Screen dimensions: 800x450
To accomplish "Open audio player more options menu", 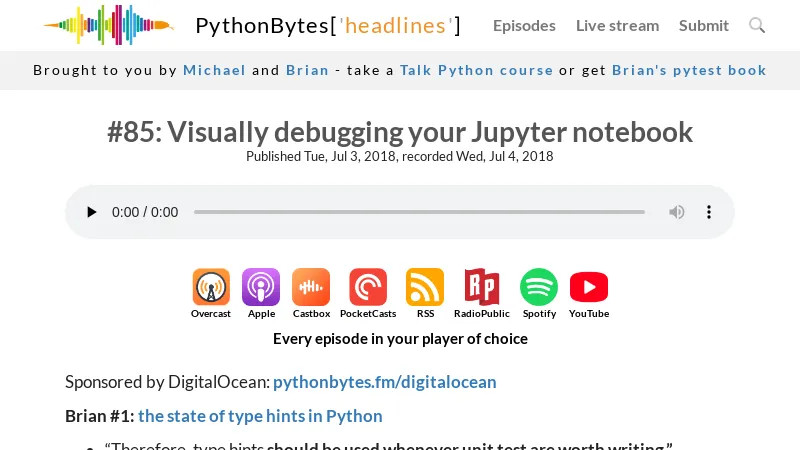I will 709,212.
